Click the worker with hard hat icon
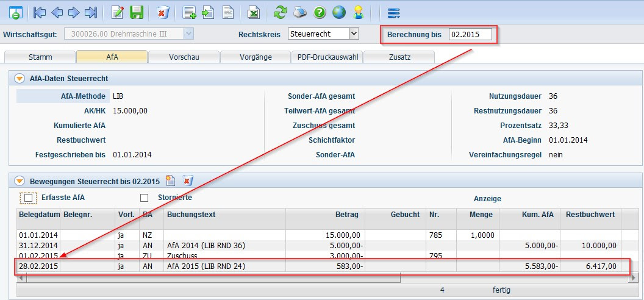This screenshot has width=644, height=300. pyautogui.click(x=359, y=13)
